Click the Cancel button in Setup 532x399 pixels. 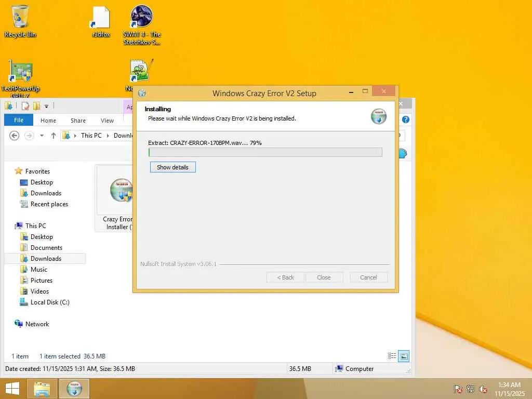pyautogui.click(x=368, y=277)
